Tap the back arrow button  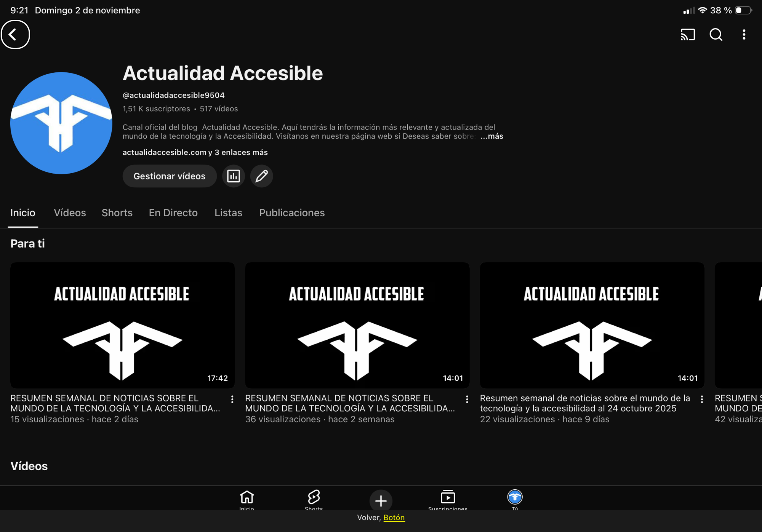point(15,35)
